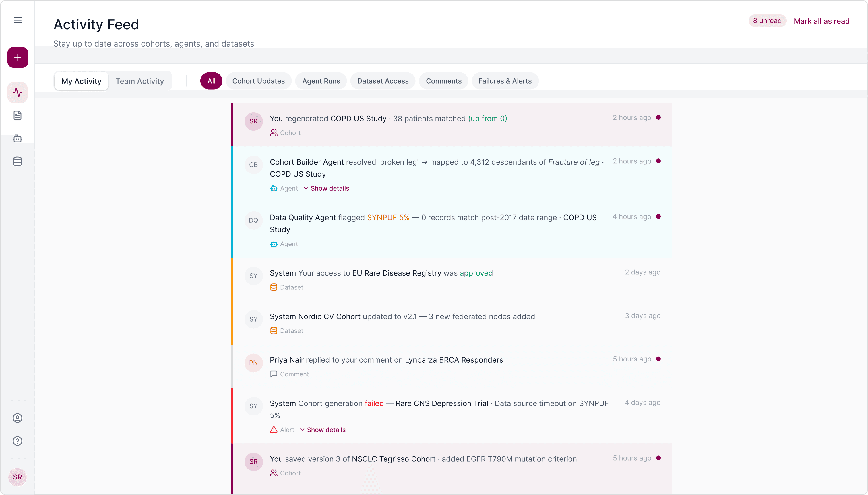
Task: Filter by Comments
Action: tap(443, 81)
